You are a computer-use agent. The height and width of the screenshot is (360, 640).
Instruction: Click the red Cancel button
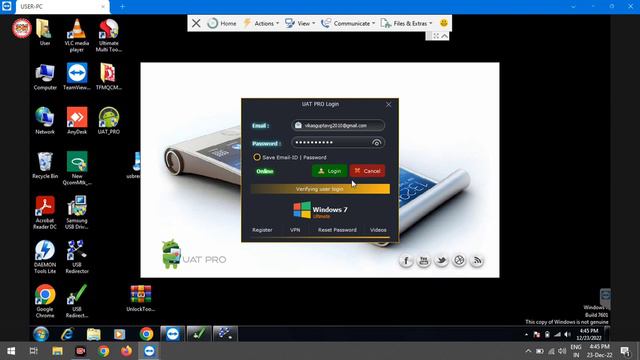(x=367, y=171)
